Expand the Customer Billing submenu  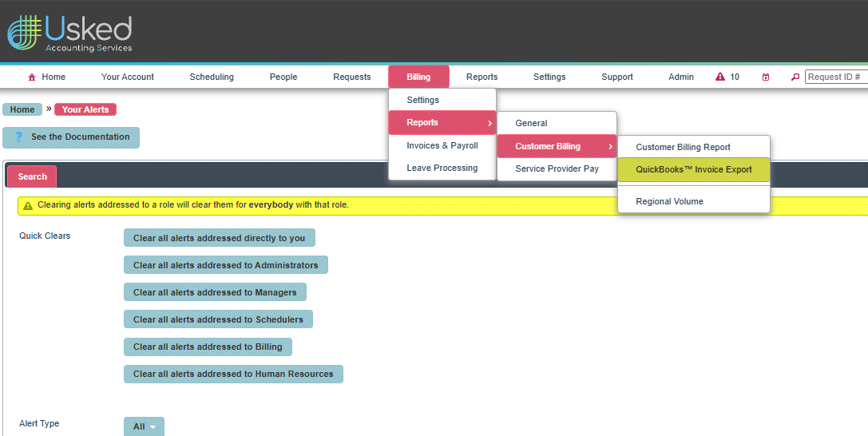[557, 146]
